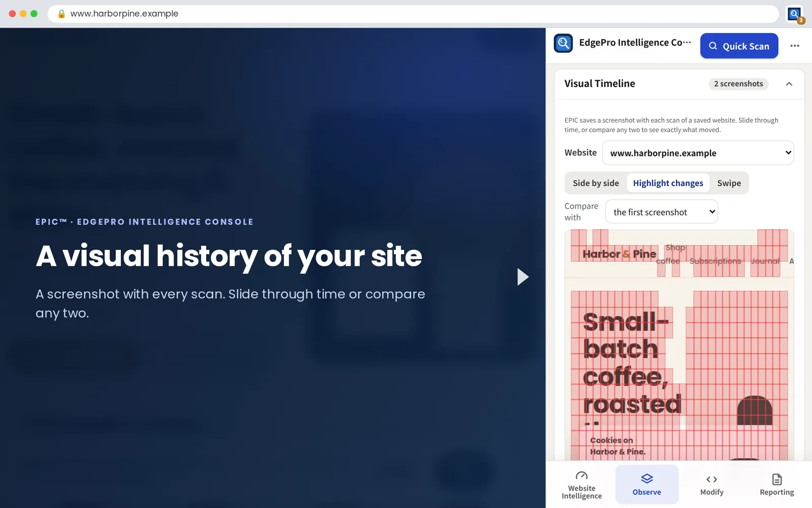This screenshot has width=812, height=508.
Task: Click the 'Small-batch coffee, roasted' preview heading
Action: tap(632, 363)
